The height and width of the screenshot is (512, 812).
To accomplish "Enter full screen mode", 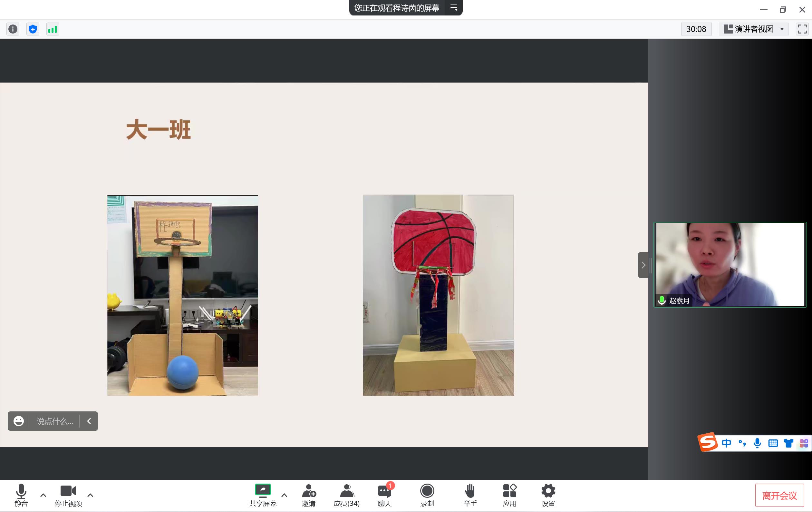I will (802, 29).
